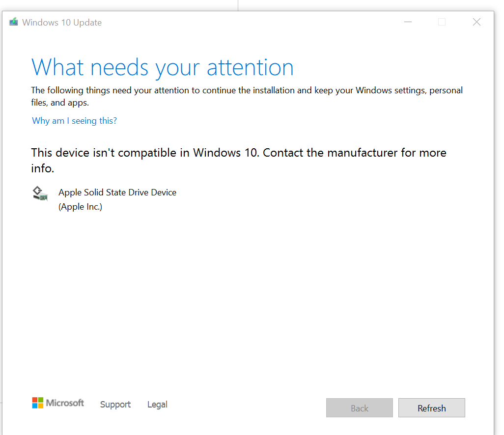The width and height of the screenshot is (504, 435).
Task: Click the 'What needs your attention' heading
Action: (x=162, y=67)
